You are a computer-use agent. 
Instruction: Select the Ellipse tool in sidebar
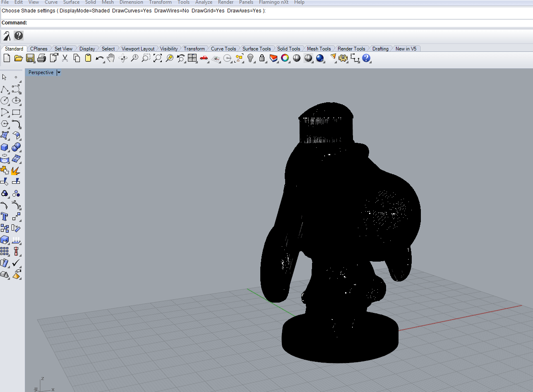[x=16, y=101]
